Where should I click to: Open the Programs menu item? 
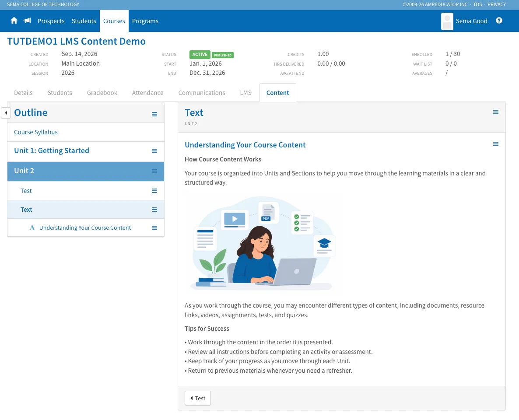145,21
